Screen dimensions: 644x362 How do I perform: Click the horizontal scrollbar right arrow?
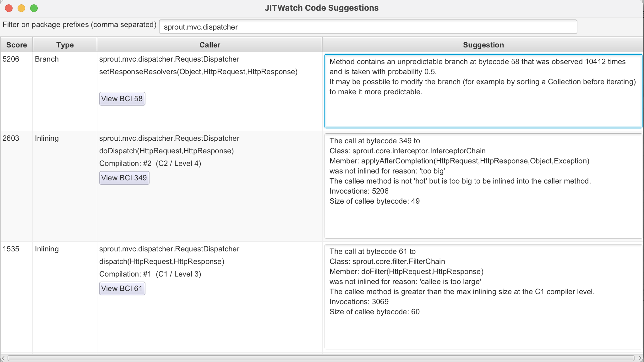(x=640, y=358)
